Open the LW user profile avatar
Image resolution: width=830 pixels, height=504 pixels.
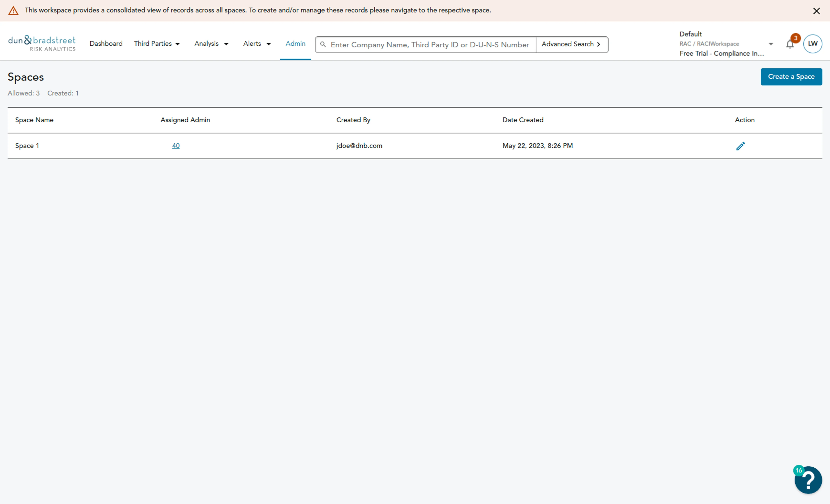point(812,44)
